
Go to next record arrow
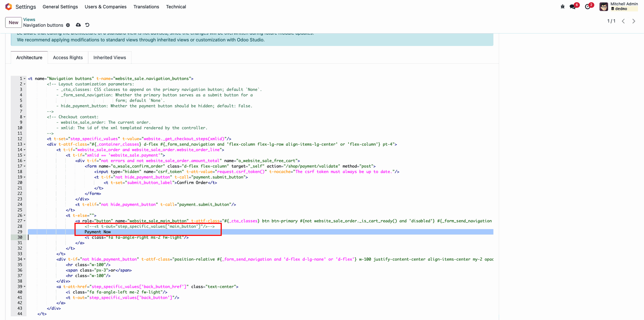[634, 21]
